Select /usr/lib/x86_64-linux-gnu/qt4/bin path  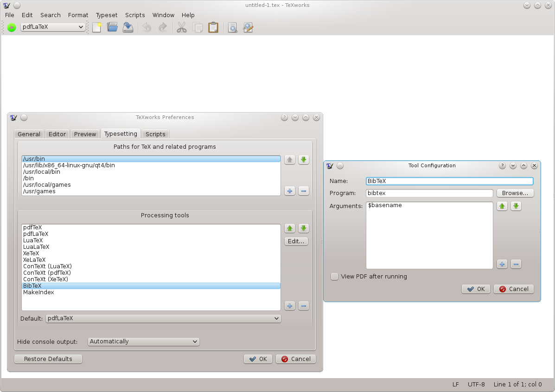point(151,165)
